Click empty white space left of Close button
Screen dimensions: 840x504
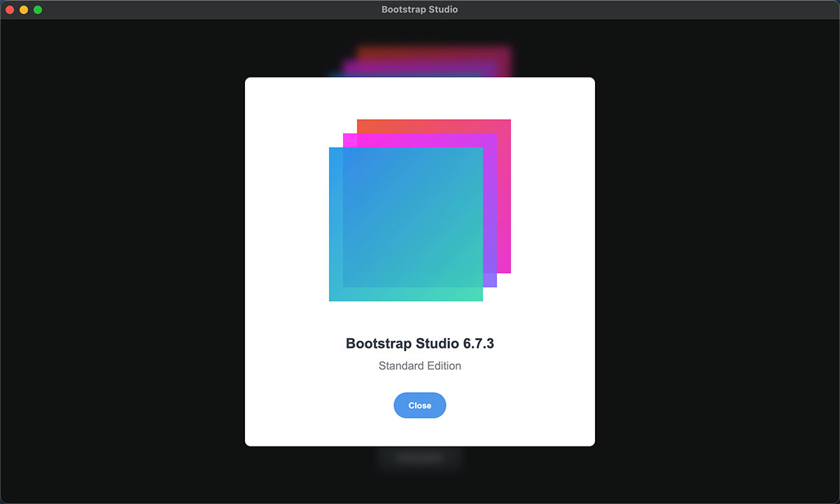click(315, 405)
